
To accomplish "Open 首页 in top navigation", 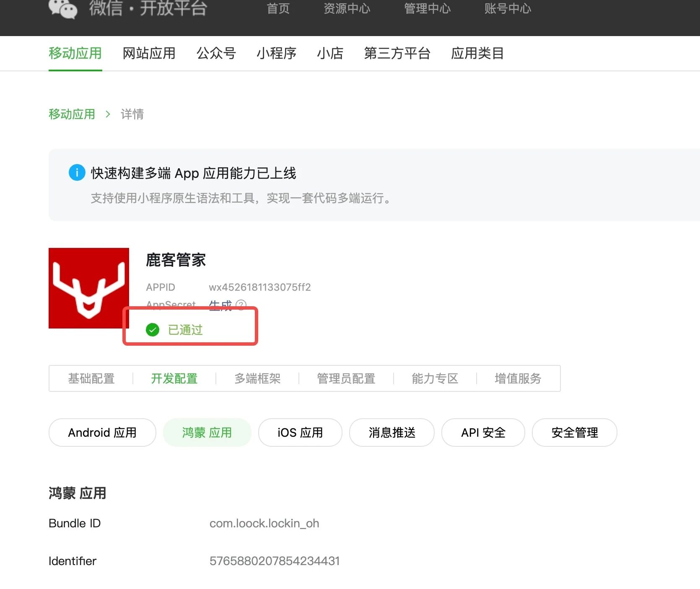I will (278, 8).
